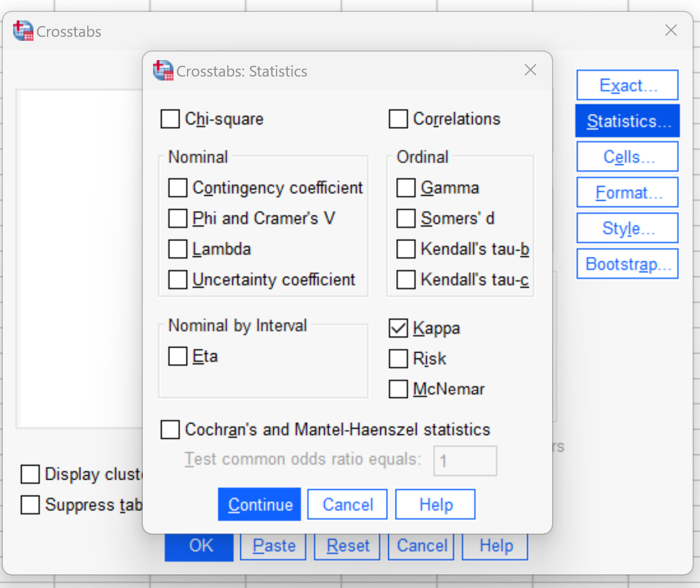700x588 pixels.
Task: Open the Cells... options button
Action: [x=627, y=156]
